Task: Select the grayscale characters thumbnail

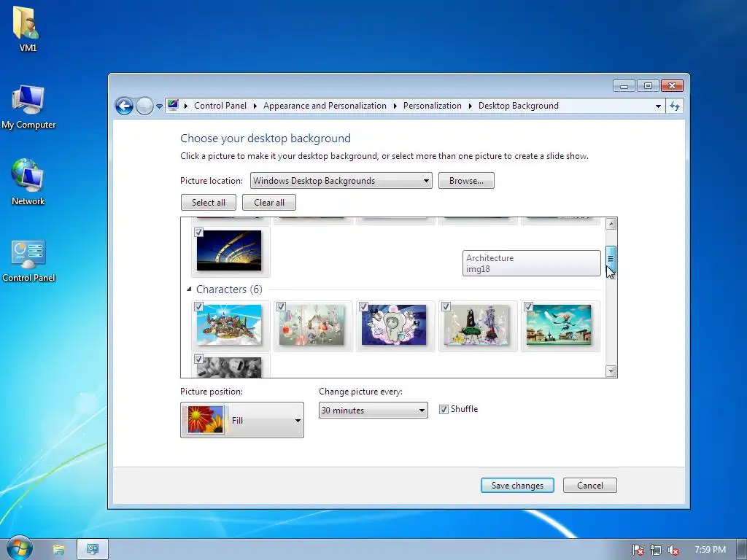Action: pos(229,367)
